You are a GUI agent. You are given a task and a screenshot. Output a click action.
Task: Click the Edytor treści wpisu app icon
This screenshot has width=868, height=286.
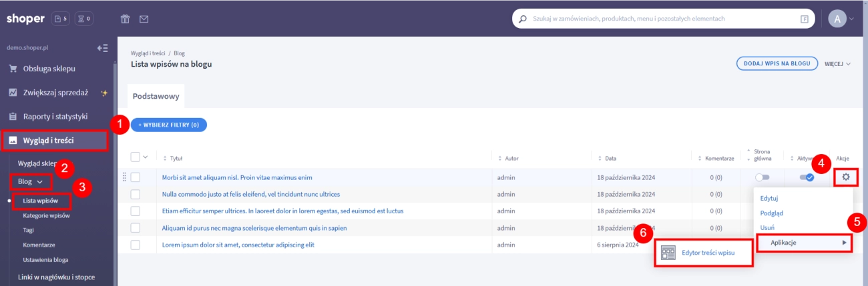coord(668,253)
